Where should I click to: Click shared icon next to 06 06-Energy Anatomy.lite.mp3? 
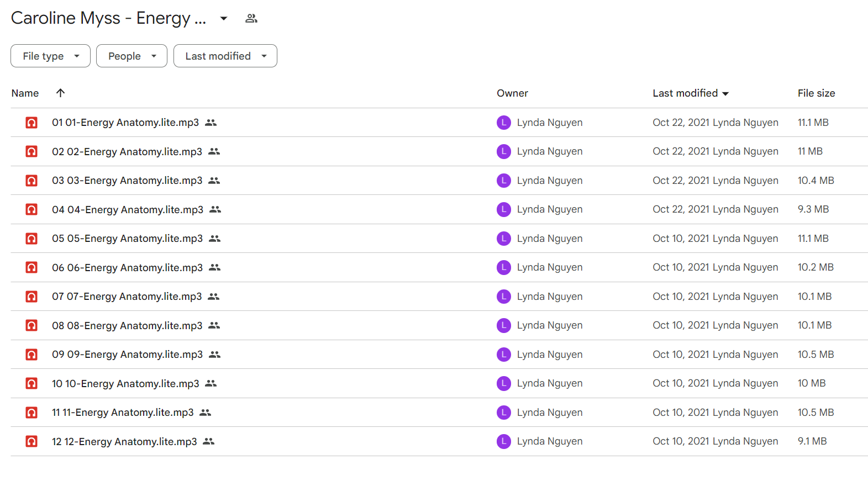coord(215,267)
